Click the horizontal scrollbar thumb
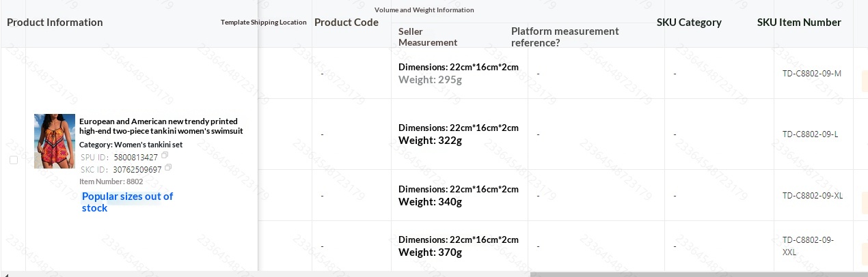The image size is (868, 277). point(697,274)
